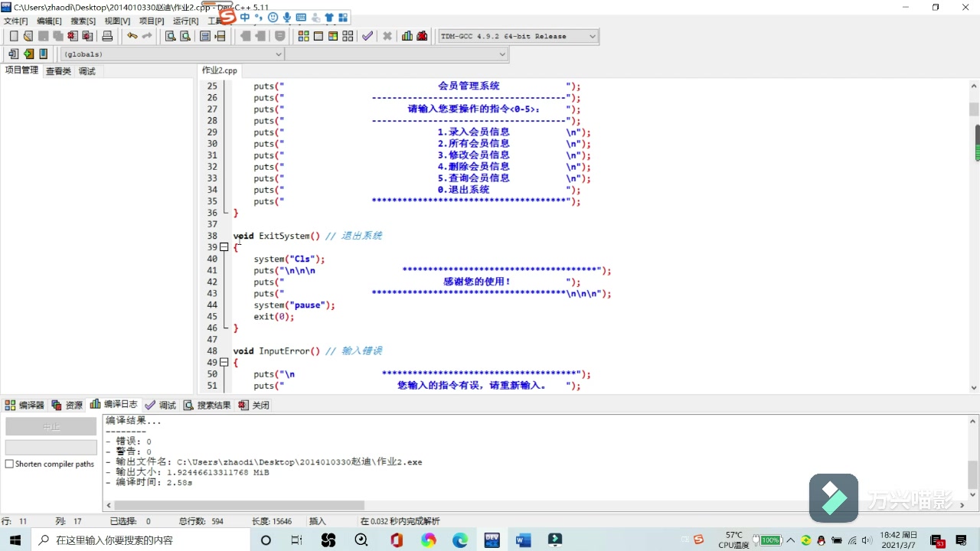Image resolution: width=980 pixels, height=551 pixels.
Task: Click the Go to function icon
Action: click(x=205, y=36)
